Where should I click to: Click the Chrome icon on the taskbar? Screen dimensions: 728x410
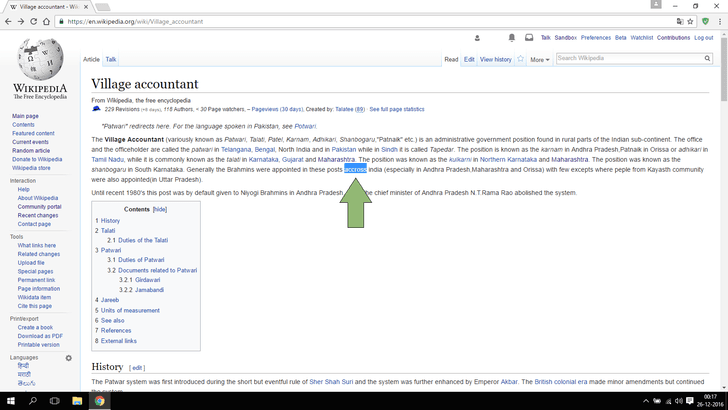(99, 401)
